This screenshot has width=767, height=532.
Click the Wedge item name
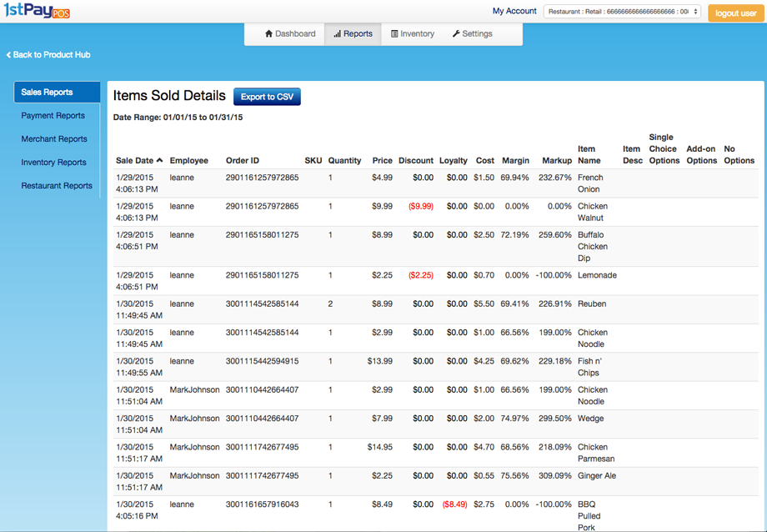pos(590,419)
